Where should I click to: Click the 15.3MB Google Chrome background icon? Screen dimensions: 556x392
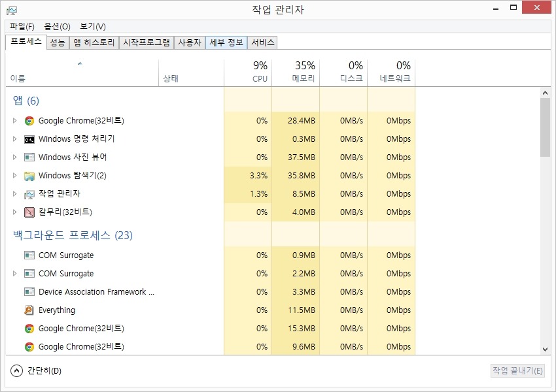[x=29, y=329]
